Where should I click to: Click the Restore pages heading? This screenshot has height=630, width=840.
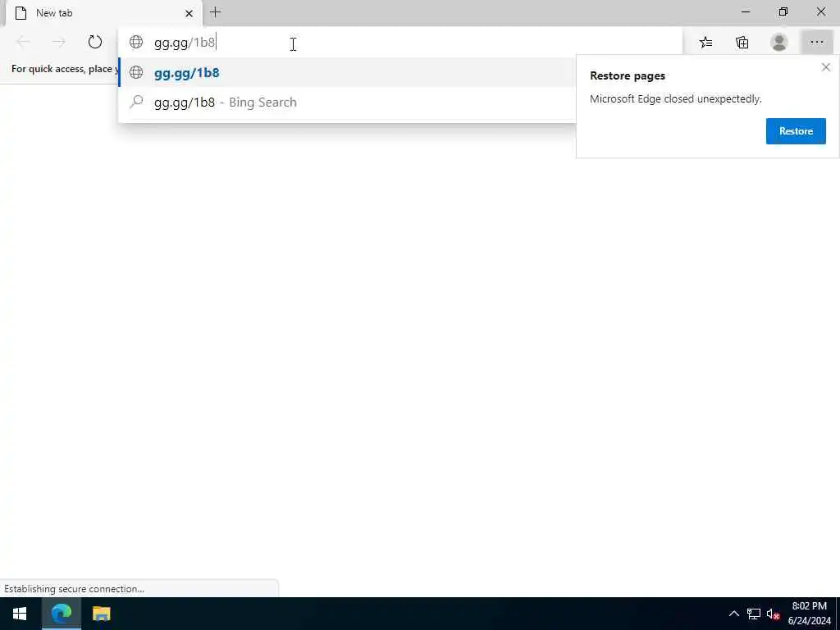[628, 75]
